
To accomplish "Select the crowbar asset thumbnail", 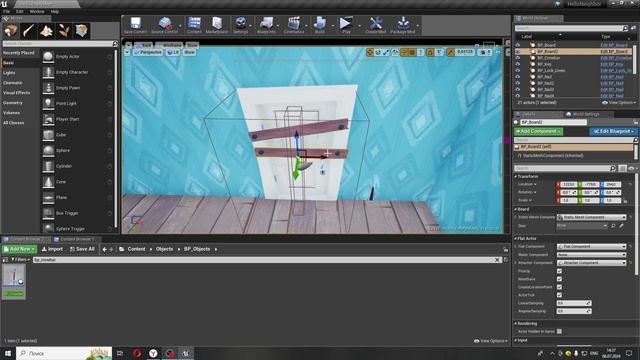I will pyautogui.click(x=14, y=281).
